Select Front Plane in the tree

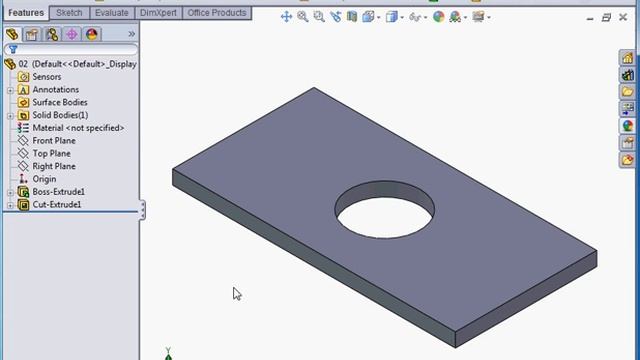[x=54, y=140]
